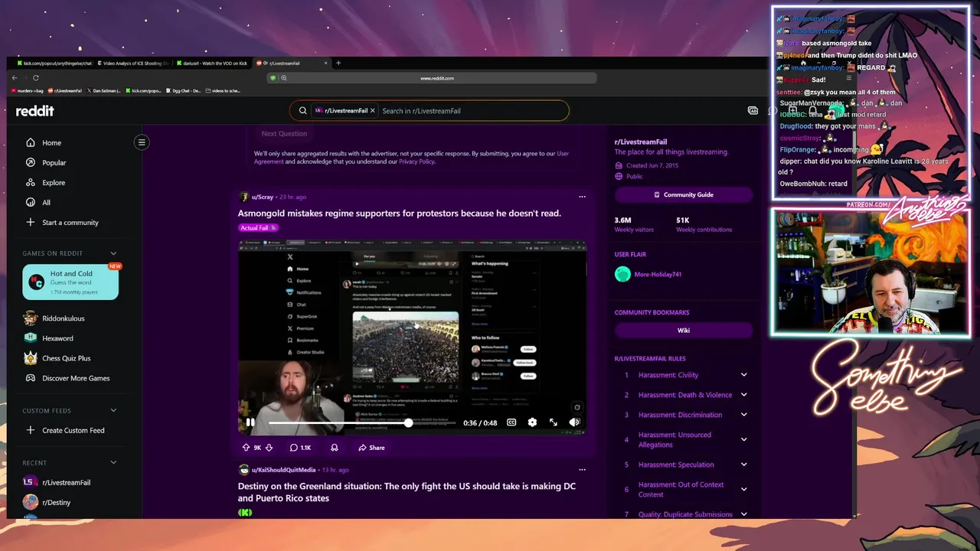Open the Destiny on the Greenland situation post
The width and height of the screenshot is (980, 551).
(x=407, y=492)
